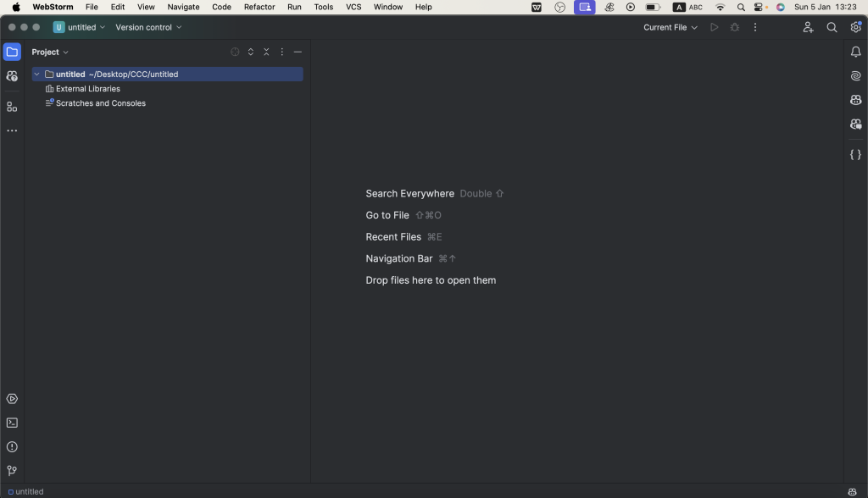Select Scratches and Consoles in the tree
Screen dimensions: 868x498
click(100, 103)
